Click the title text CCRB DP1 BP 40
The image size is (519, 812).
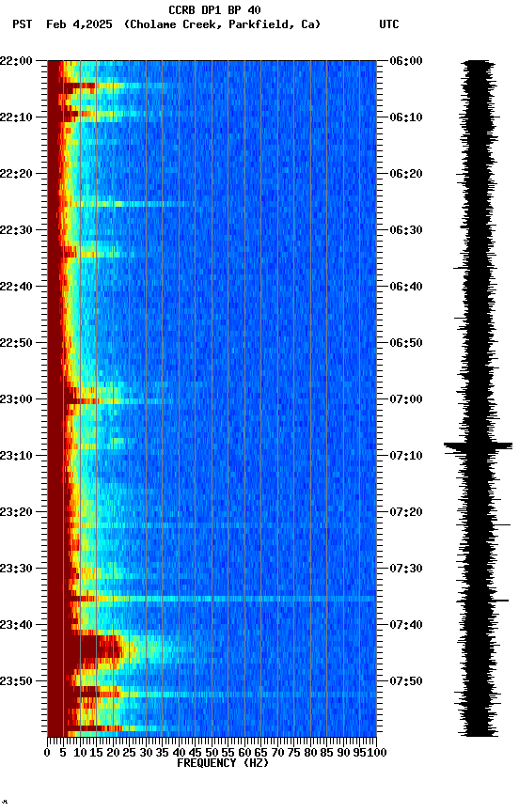[x=214, y=9]
